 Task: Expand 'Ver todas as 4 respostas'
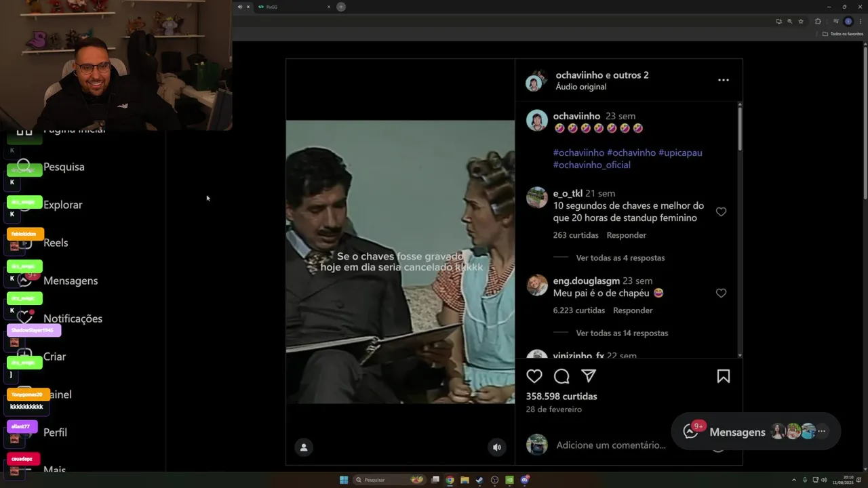point(620,258)
